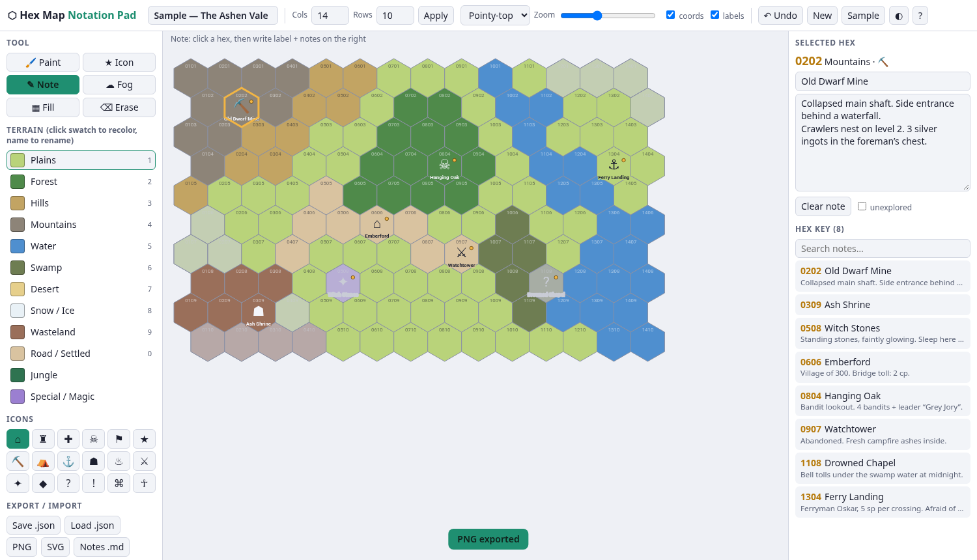Focus the Search notes input field
Viewport: 977px width, 560px height.
[x=883, y=249]
